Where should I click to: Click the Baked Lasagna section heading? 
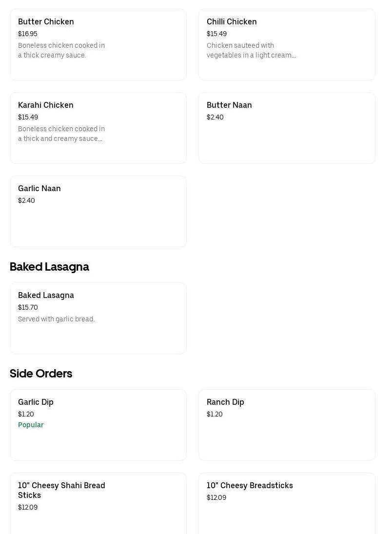49,267
